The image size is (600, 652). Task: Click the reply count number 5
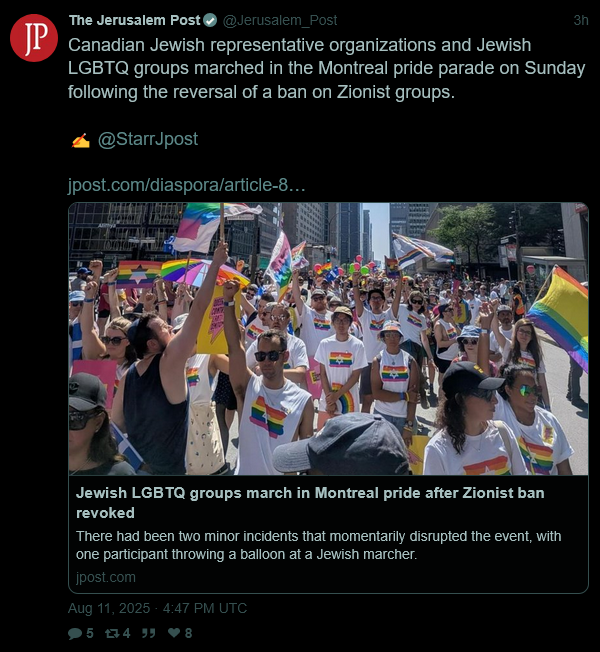pyautogui.click(x=89, y=633)
